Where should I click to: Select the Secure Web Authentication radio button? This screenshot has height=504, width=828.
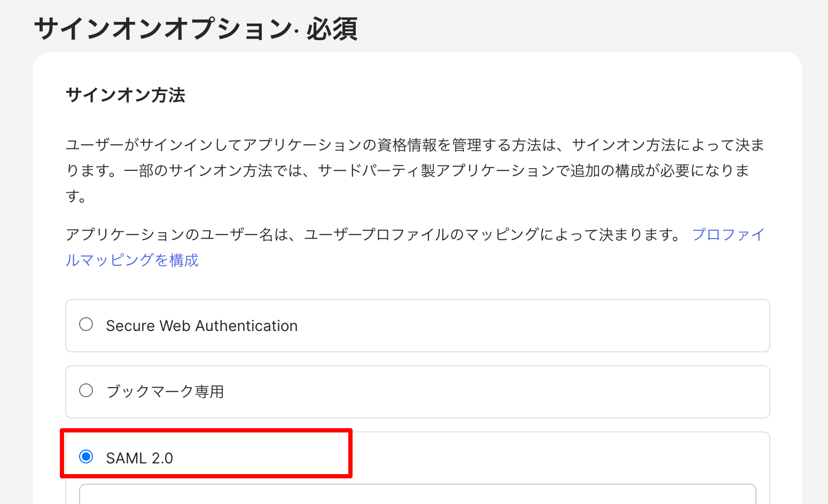click(86, 325)
